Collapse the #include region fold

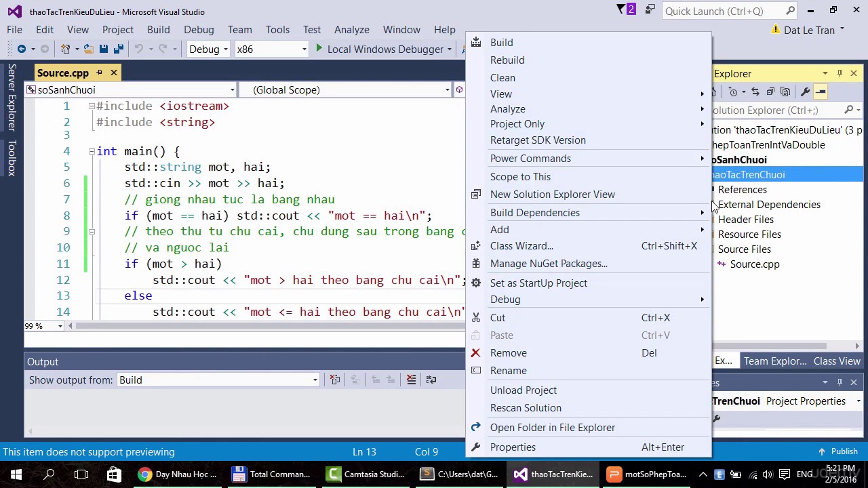click(x=92, y=106)
